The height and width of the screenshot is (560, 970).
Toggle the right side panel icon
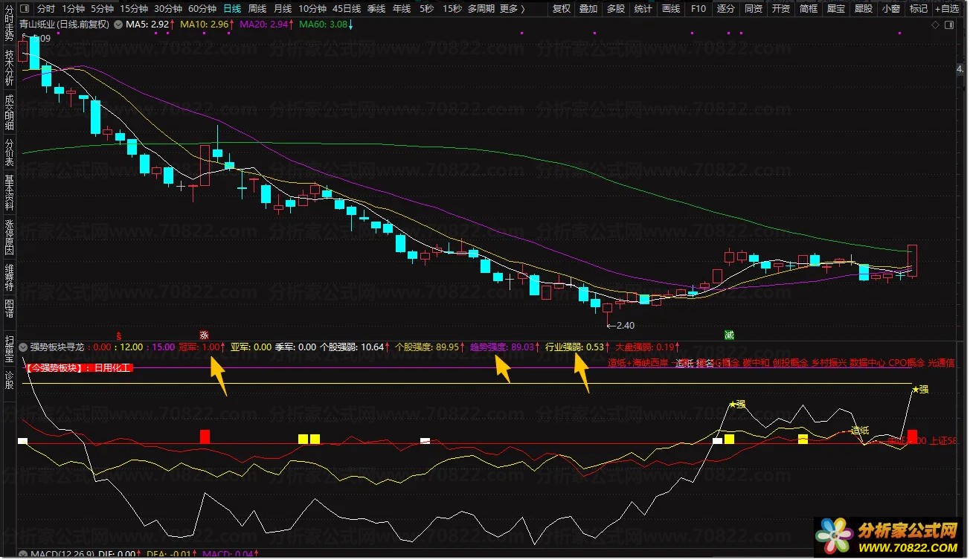point(948,25)
